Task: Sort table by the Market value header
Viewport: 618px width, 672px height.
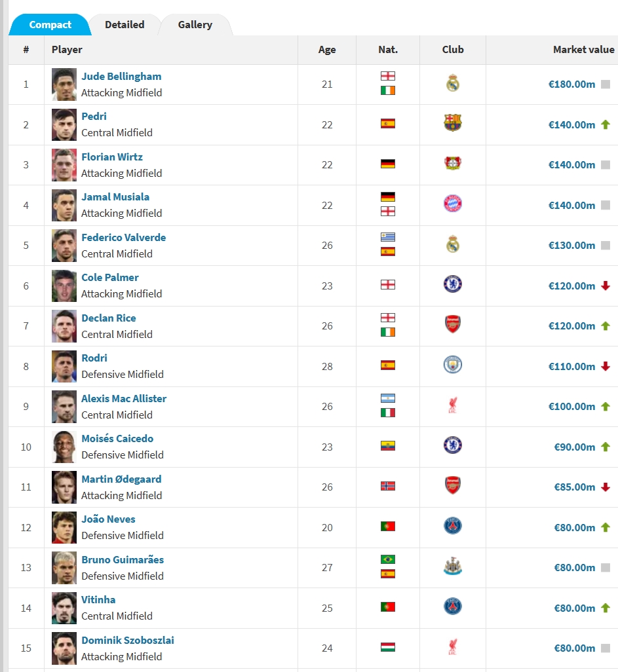Action: (x=583, y=50)
